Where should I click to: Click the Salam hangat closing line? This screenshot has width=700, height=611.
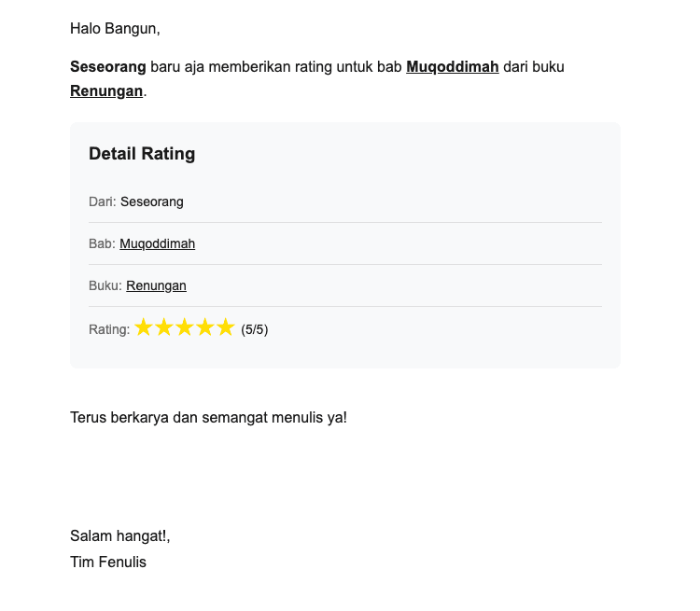click(119, 535)
